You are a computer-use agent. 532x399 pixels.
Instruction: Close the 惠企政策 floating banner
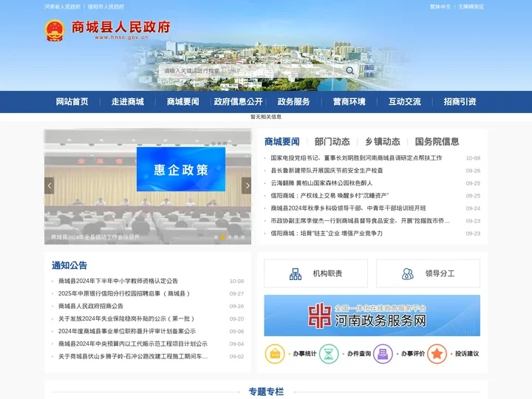[219, 143]
